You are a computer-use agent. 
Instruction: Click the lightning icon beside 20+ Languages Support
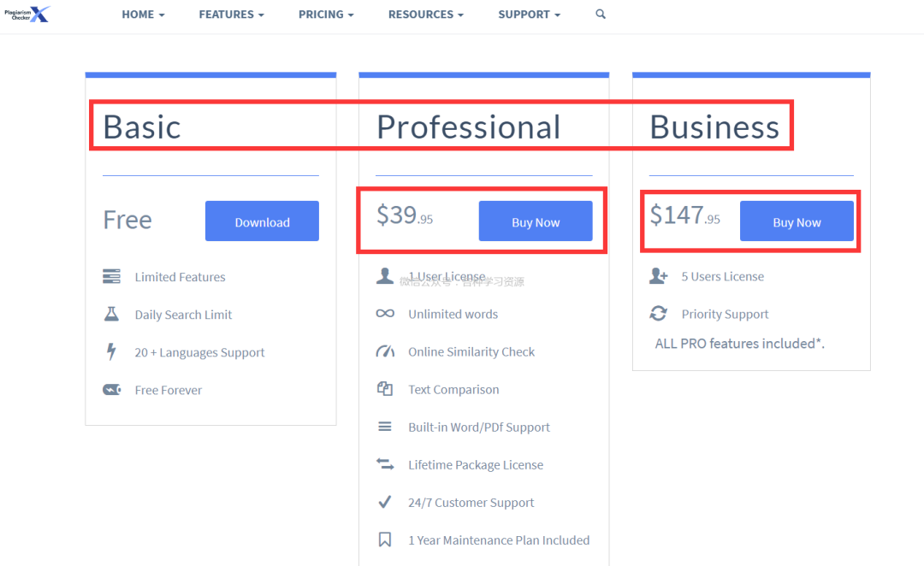pyautogui.click(x=111, y=351)
